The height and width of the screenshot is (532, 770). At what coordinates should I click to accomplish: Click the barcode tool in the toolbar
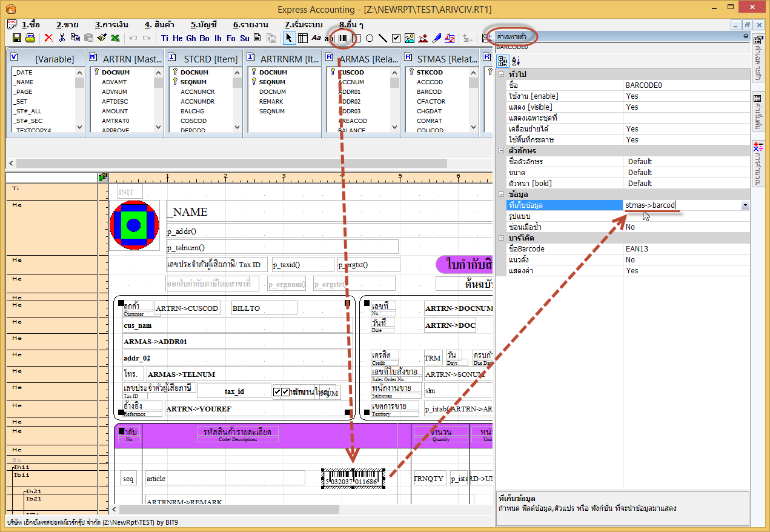(x=343, y=38)
